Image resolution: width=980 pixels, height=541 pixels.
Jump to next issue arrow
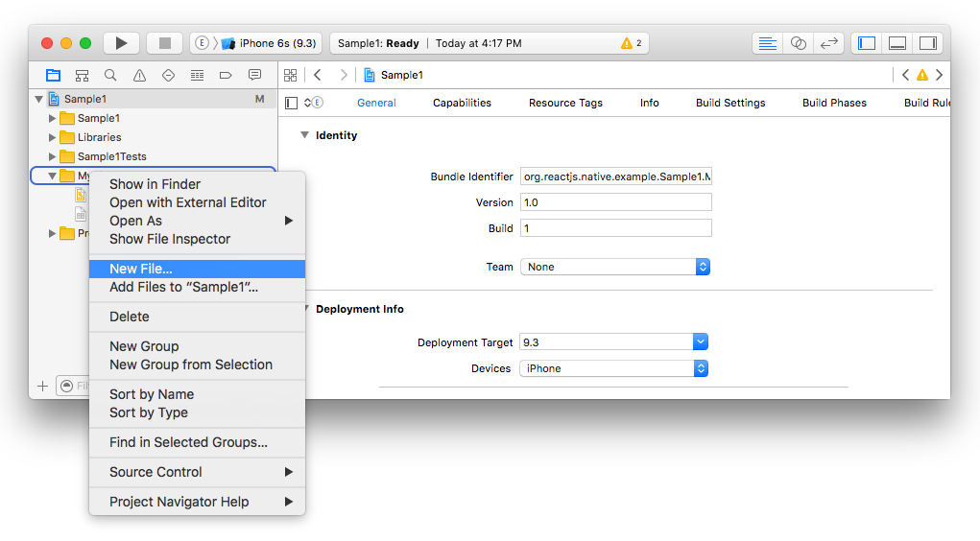pyautogui.click(x=939, y=75)
